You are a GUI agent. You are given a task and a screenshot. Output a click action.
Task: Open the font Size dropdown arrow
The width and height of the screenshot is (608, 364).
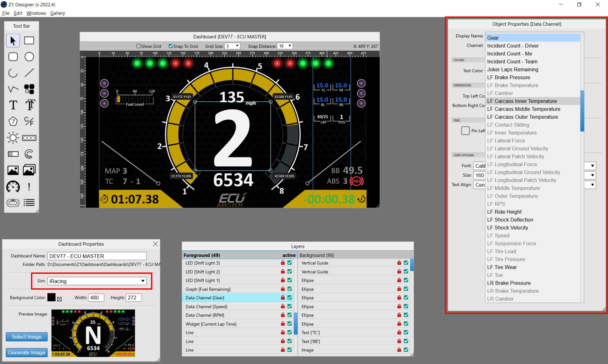(592, 175)
